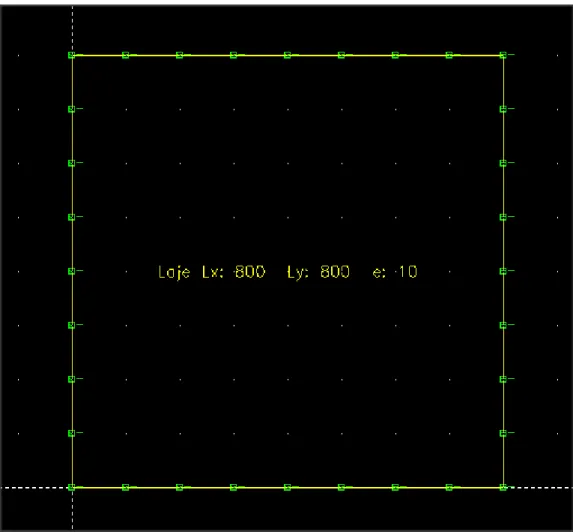Image resolution: width=573 pixels, height=532 pixels.
Task: Select the bottom-left corner node at the axis origin
Action: click(72, 487)
